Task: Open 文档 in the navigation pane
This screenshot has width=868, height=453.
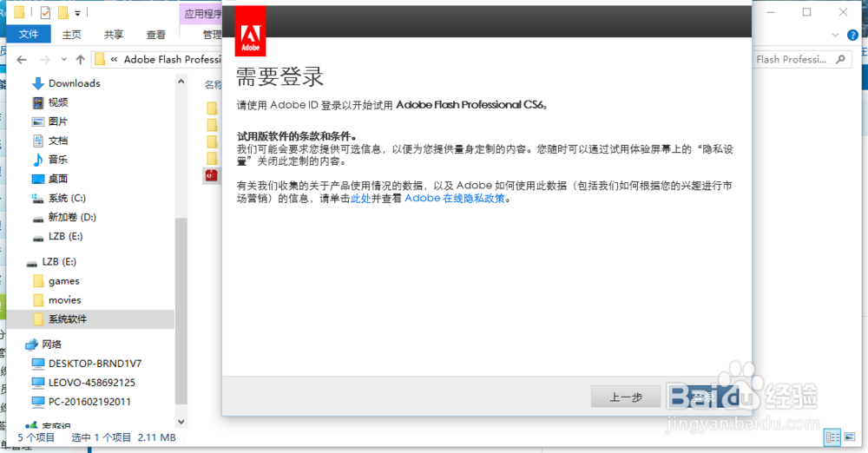Action: pyautogui.click(x=57, y=141)
